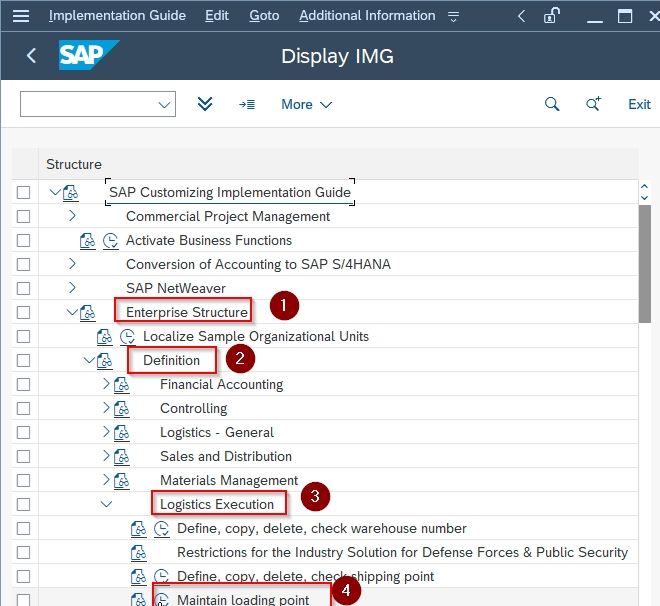
Task: Click the title bar left chevron icon
Action: [522, 16]
